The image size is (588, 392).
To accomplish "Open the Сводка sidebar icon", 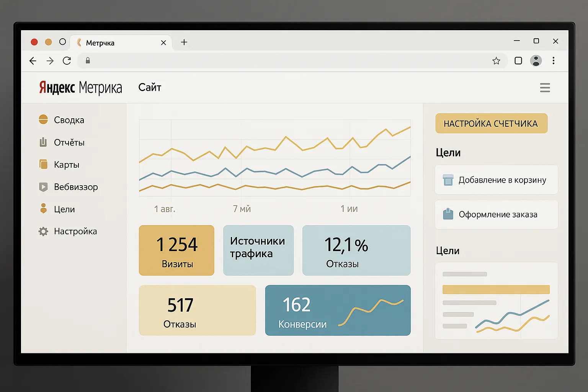I will tap(43, 120).
